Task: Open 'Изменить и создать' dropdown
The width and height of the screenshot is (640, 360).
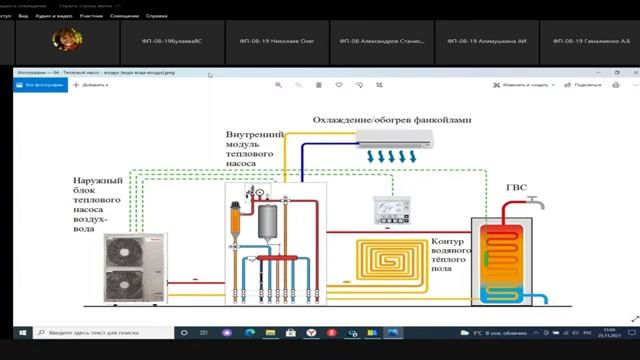Action: 524,85
